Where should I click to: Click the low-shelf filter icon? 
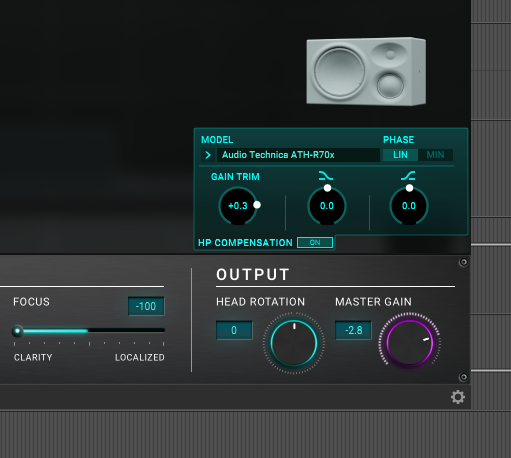tap(326, 176)
